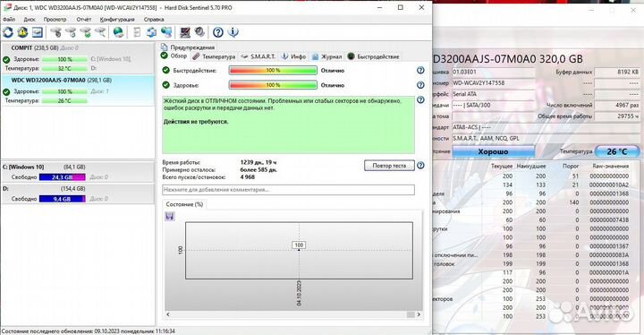
Task: Click green check icon beside WDC Здоровье
Action: click(x=6, y=91)
